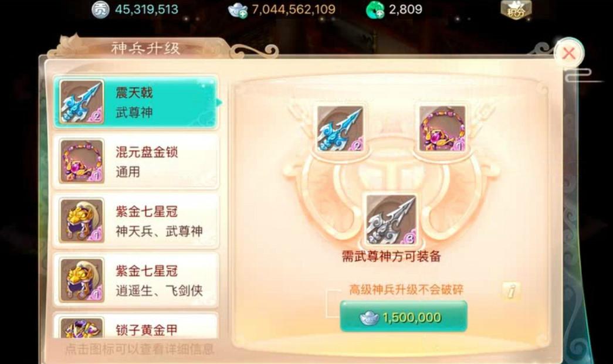The height and width of the screenshot is (364, 613).
Task: Select the 混元盘金锁 通用 list entry name
Action: (147, 162)
